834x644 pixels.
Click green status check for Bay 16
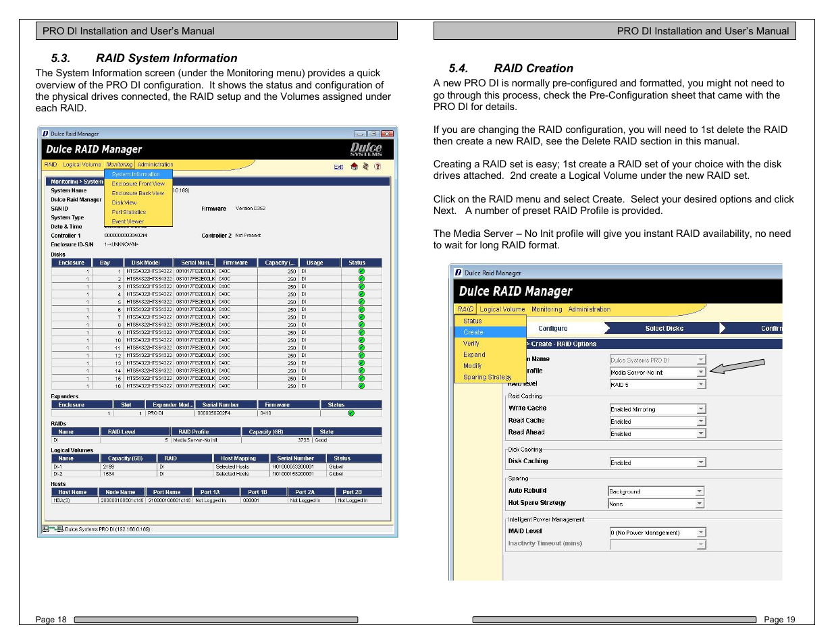[x=361, y=385]
